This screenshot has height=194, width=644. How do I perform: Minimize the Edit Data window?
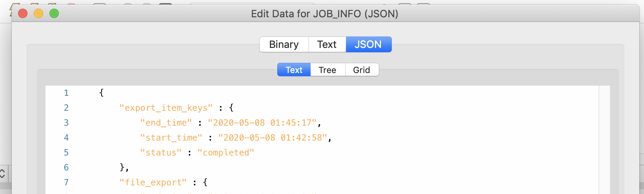(x=38, y=13)
